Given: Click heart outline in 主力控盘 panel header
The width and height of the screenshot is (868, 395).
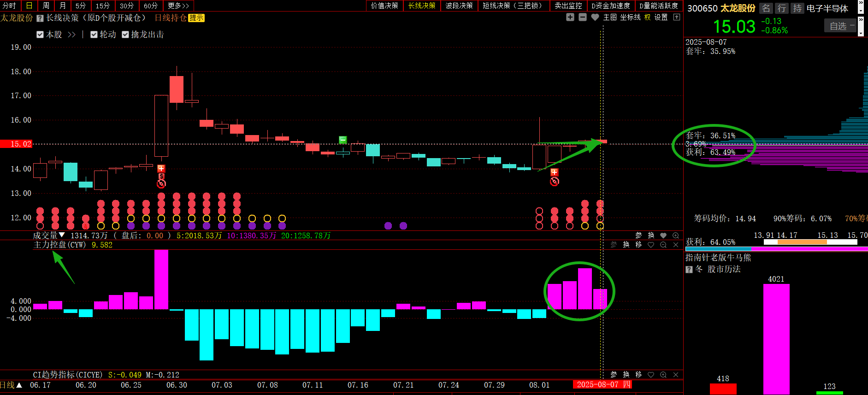Looking at the screenshot, I should [651, 245].
